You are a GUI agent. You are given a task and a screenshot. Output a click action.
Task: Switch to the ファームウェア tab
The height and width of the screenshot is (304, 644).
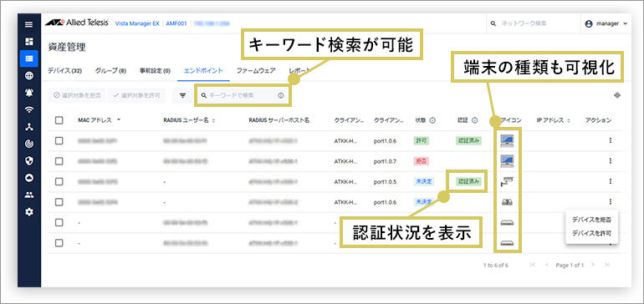pyautogui.click(x=256, y=70)
